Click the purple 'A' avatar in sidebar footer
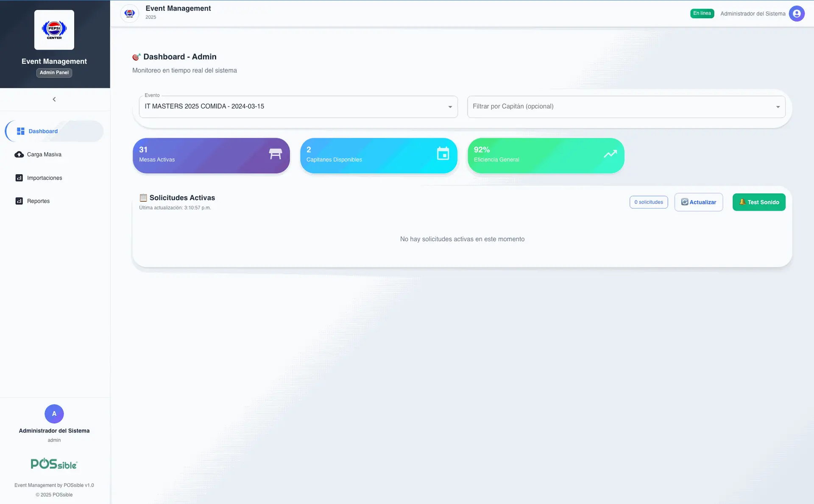The width and height of the screenshot is (814, 504). point(54,414)
